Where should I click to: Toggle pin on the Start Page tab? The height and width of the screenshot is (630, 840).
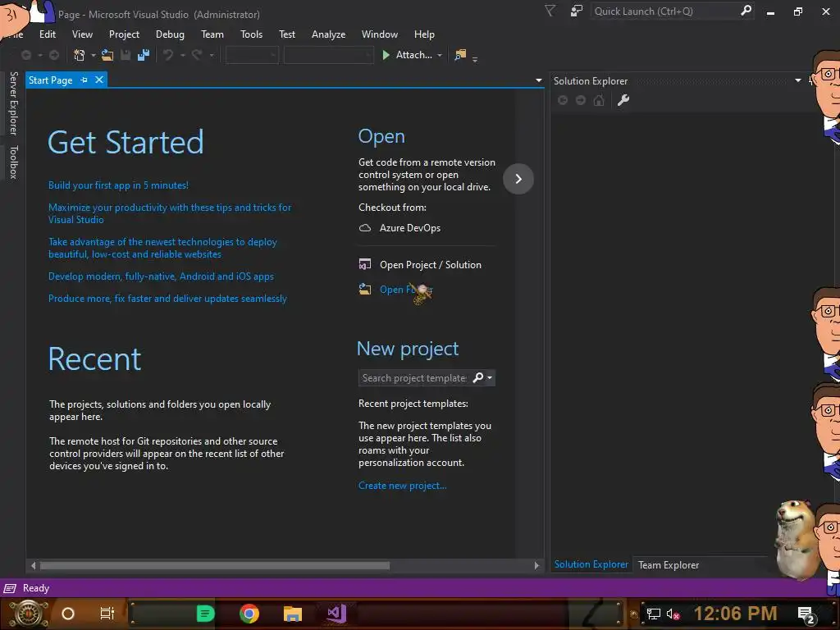tap(84, 80)
